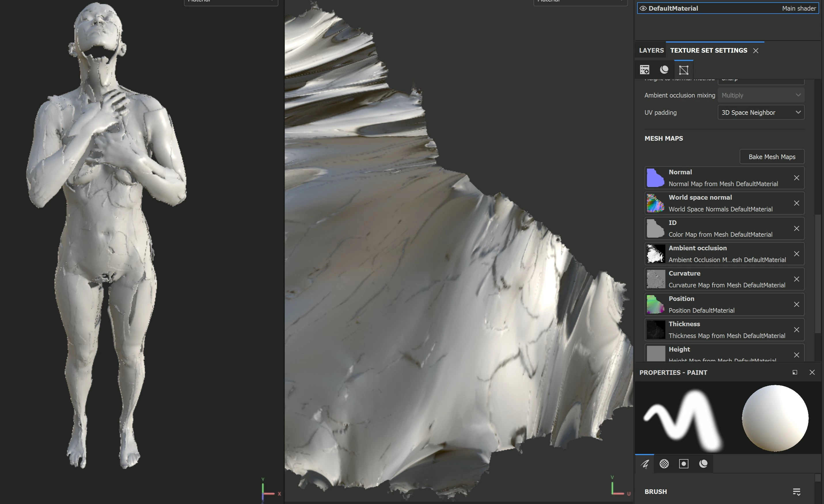Open the display settings icon tab
Image resolution: width=824 pixels, height=504 pixels.
click(x=664, y=70)
